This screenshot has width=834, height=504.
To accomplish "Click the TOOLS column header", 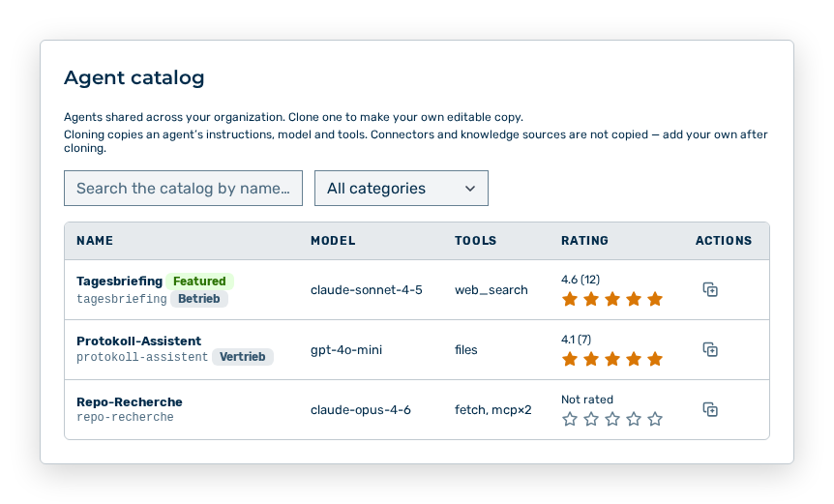I will tap(475, 241).
